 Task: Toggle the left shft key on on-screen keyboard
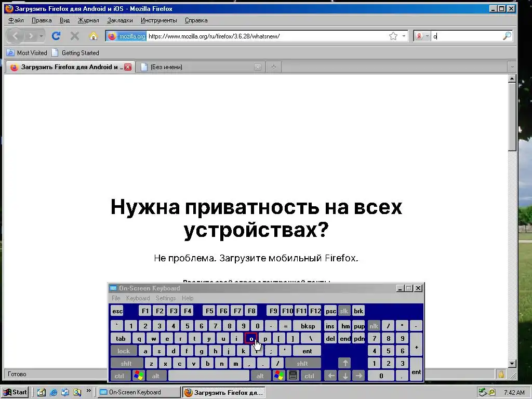pos(126,364)
